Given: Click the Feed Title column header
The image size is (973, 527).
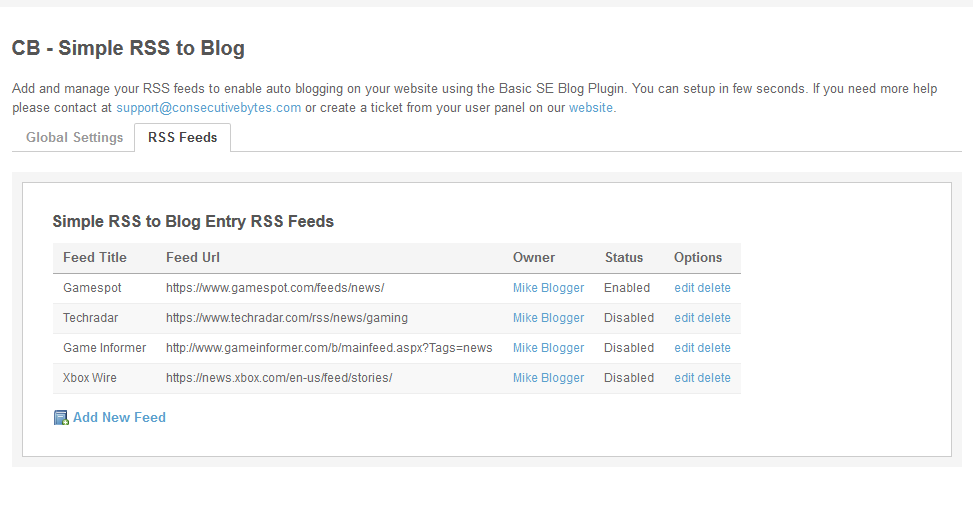Looking at the screenshot, I should pos(95,258).
